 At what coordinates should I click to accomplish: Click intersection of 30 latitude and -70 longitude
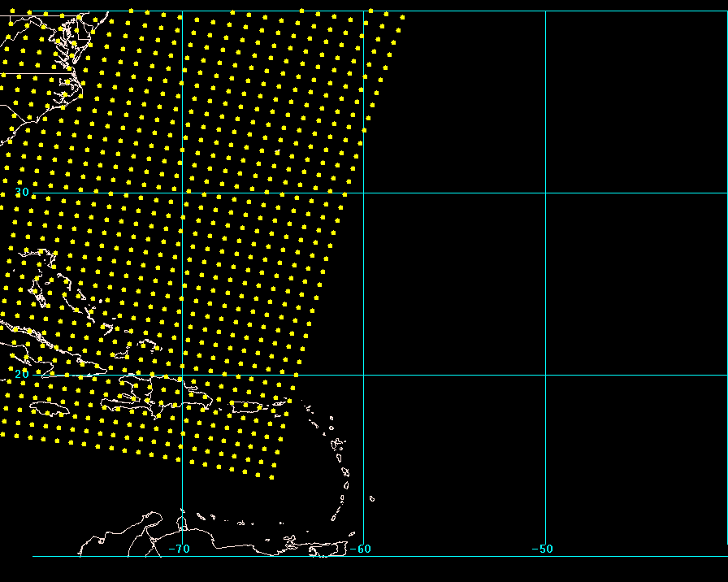tap(182, 193)
